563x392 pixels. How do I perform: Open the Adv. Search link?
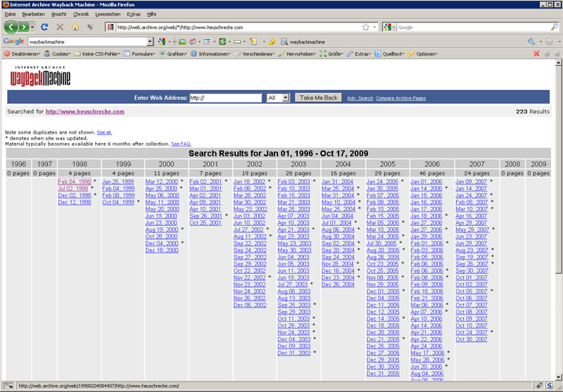click(x=360, y=98)
